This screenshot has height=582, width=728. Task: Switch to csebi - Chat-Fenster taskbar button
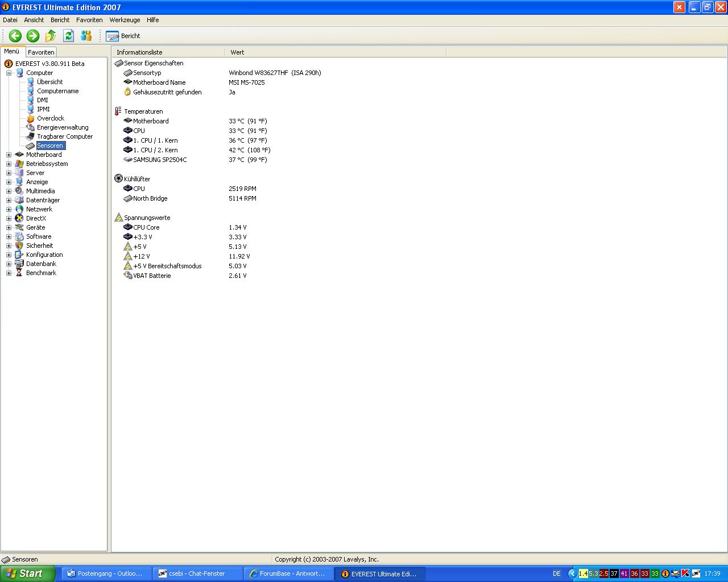tap(197, 573)
